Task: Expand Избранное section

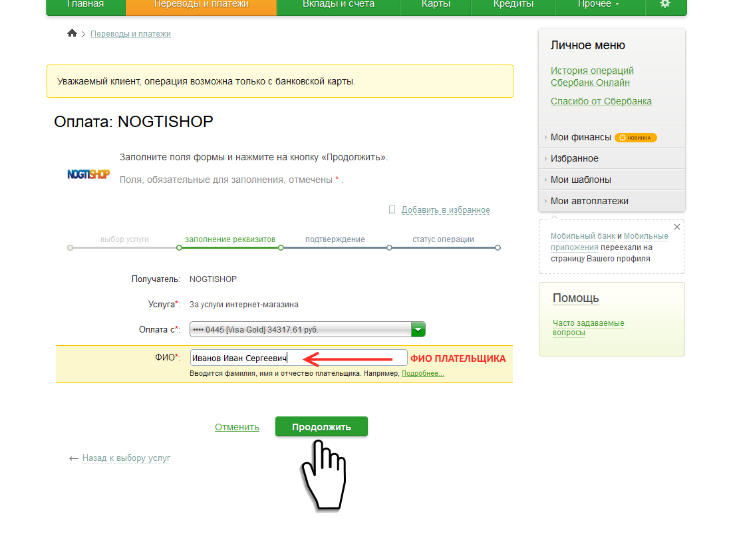Action: (612, 158)
